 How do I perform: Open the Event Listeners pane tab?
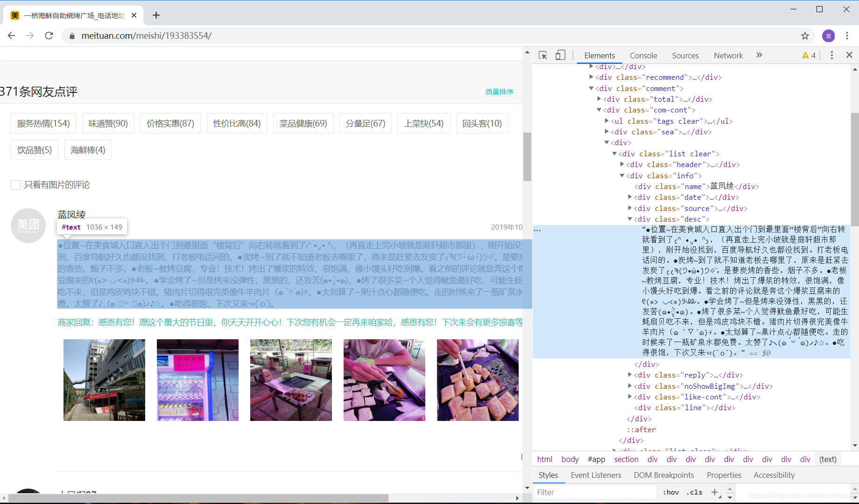(x=596, y=475)
